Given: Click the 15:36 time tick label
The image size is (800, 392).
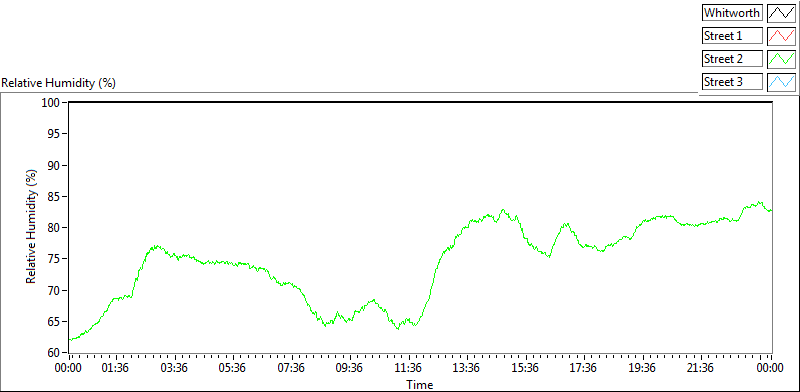Looking at the screenshot, I should (x=525, y=368).
